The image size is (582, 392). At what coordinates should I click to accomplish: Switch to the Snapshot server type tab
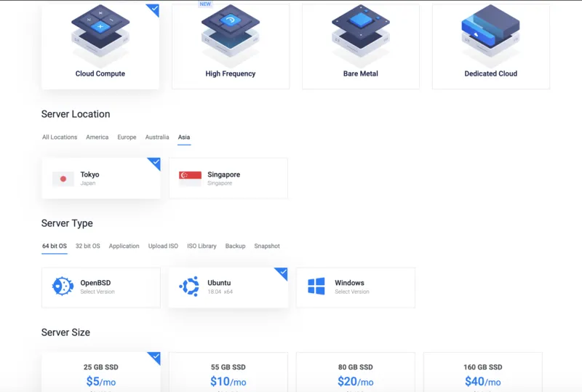[266, 246]
